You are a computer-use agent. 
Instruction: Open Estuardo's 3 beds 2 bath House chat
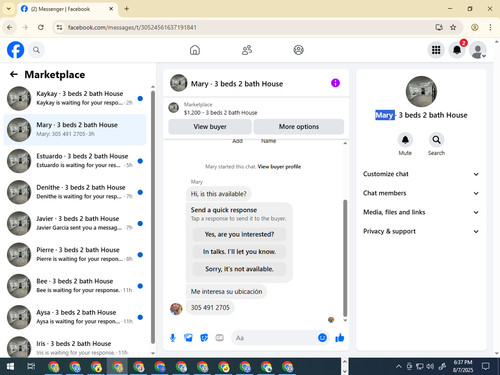(75, 161)
